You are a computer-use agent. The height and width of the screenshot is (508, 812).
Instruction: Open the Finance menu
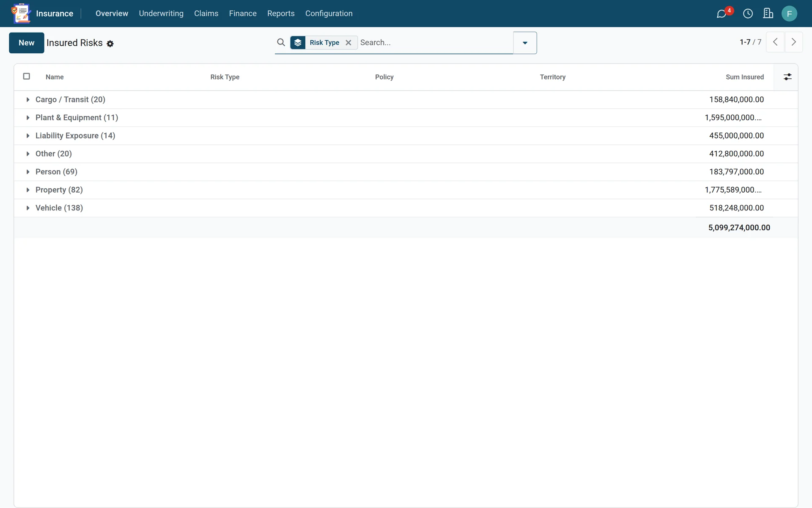point(243,14)
